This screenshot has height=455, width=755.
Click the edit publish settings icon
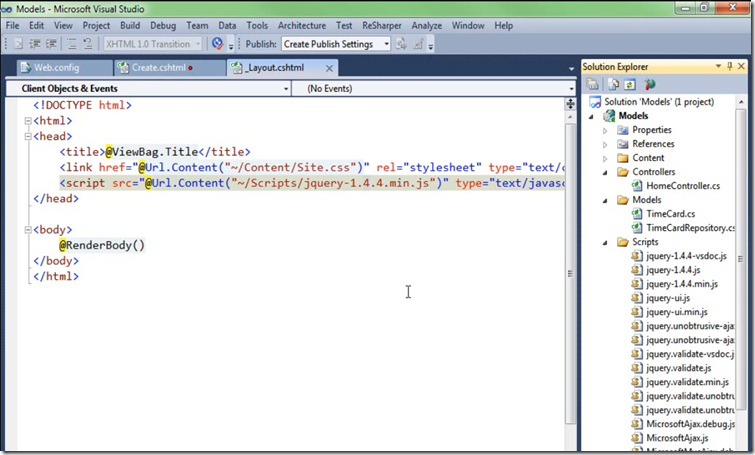point(418,44)
